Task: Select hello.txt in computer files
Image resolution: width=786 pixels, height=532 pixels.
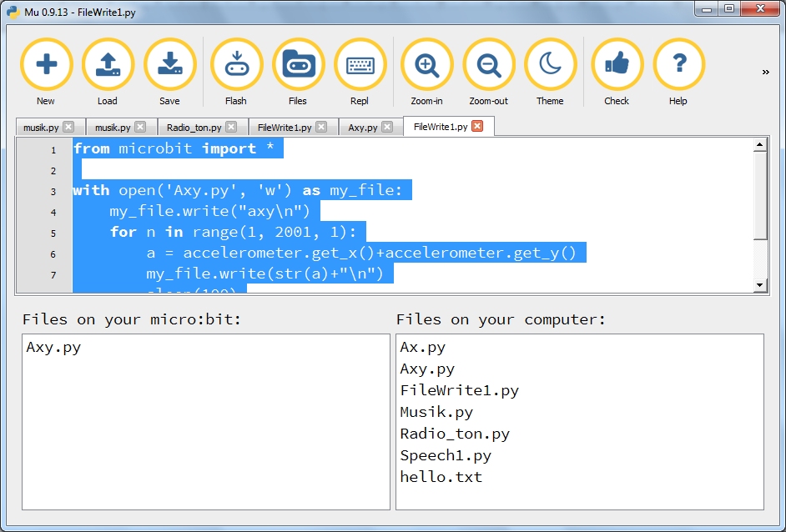Action: 441,477
